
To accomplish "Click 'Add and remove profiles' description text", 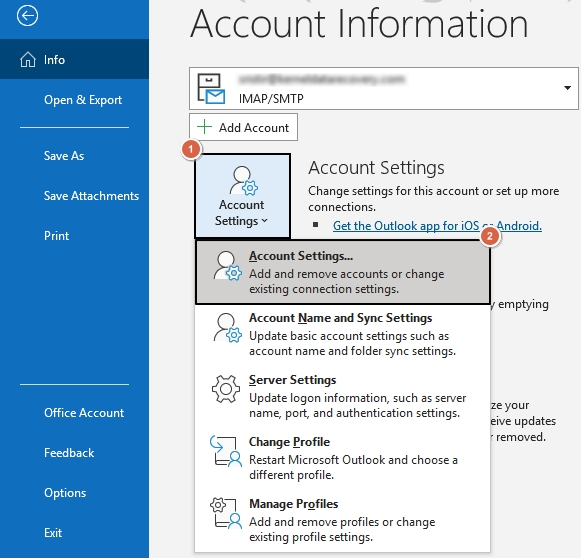I will coord(342,529).
